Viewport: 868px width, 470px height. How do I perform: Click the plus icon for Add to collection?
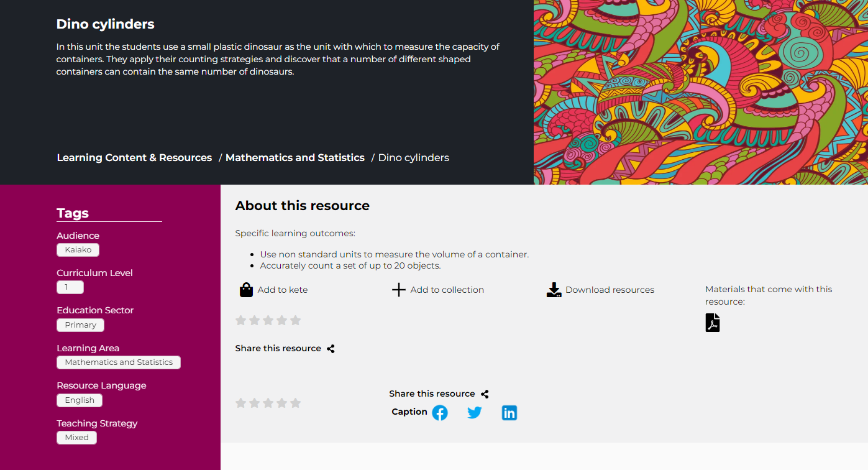pyautogui.click(x=399, y=290)
